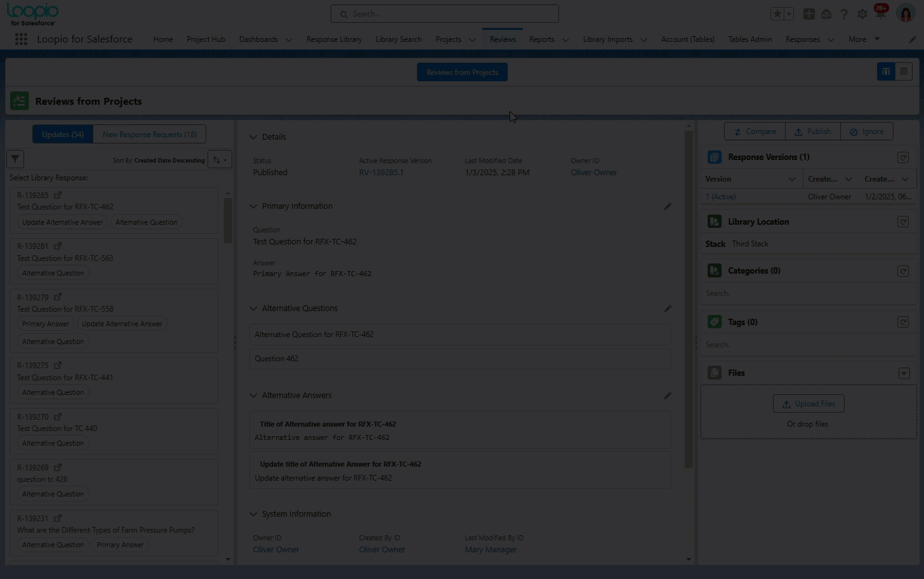This screenshot has width=924, height=579.
Task: Edit Primary Information with pencil icon
Action: pyautogui.click(x=667, y=206)
